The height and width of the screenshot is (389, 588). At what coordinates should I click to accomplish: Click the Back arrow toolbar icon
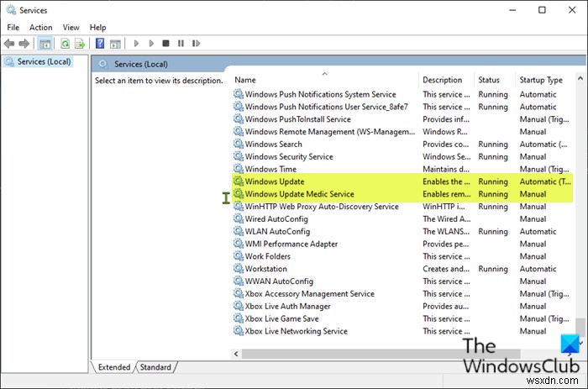[x=9, y=44]
